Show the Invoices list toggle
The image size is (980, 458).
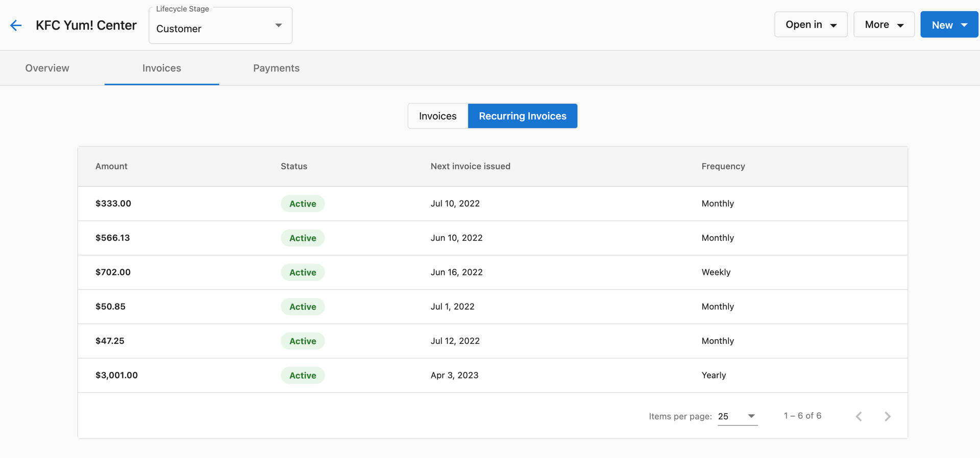click(438, 116)
